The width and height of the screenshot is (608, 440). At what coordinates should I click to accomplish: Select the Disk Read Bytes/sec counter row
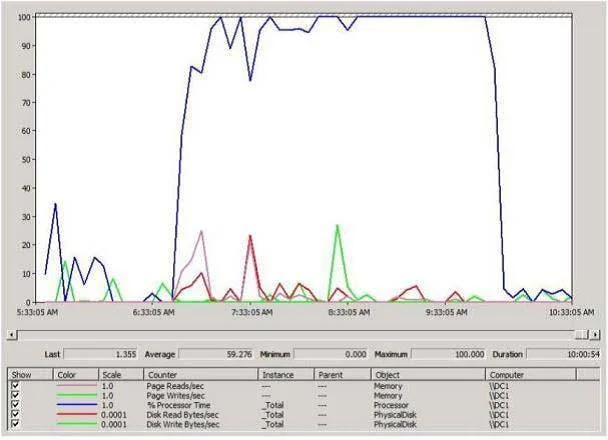(x=303, y=414)
